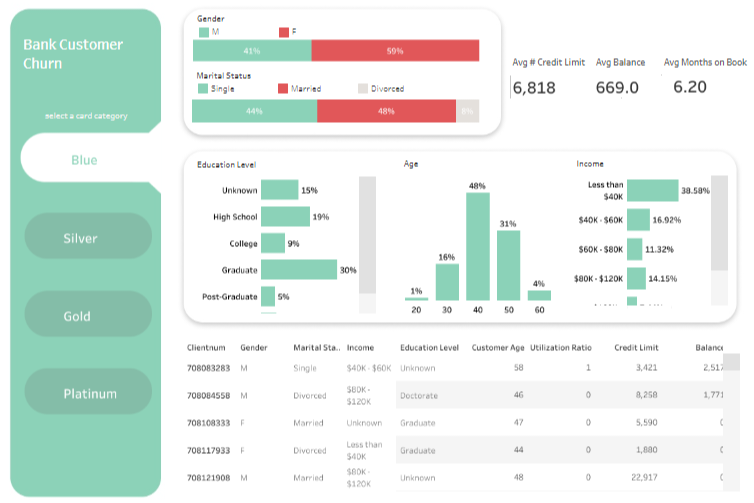Click the Avg Months on Book value 6.20

pos(690,87)
